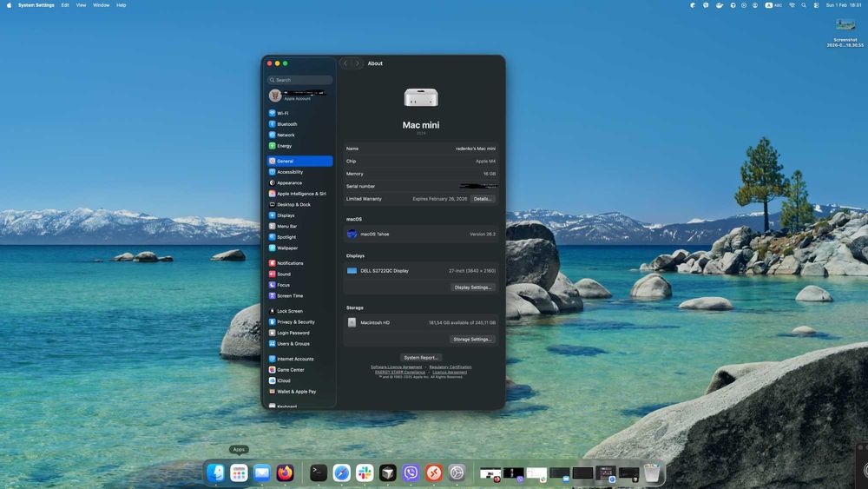Open Spotlight search in menu bar
This screenshot has height=489, width=868.
[804, 5]
